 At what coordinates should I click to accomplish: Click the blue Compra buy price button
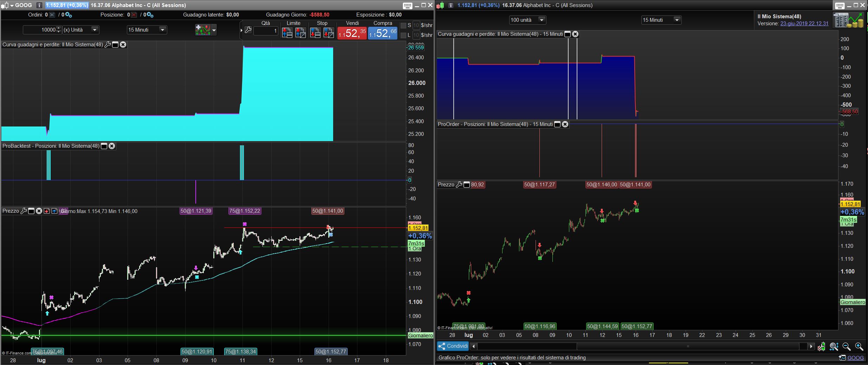click(x=382, y=33)
